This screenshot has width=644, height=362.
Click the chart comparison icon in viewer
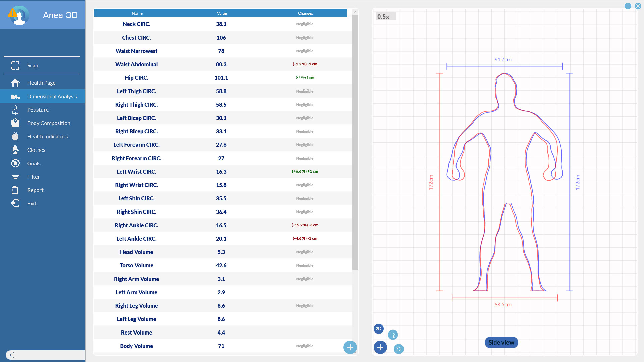[393, 335]
